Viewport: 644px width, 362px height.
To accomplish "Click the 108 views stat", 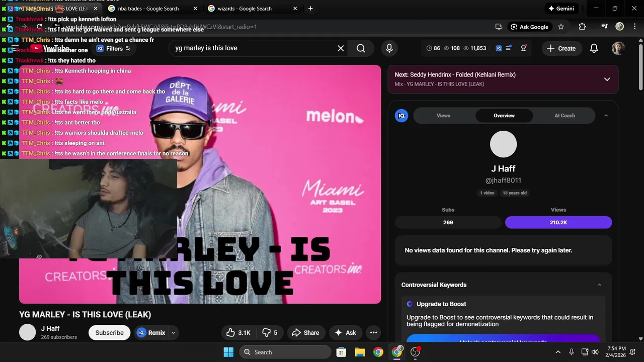I will click(452, 48).
